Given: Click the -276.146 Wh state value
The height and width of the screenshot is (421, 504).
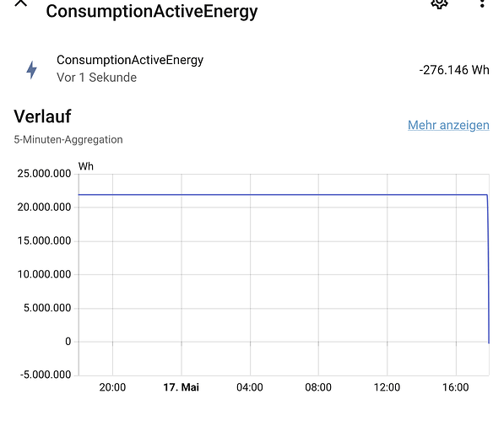Looking at the screenshot, I should 454,70.
